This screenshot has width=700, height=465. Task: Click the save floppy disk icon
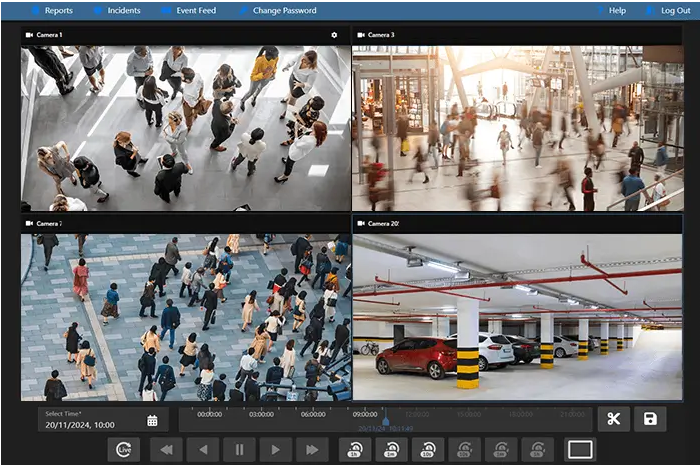pyautogui.click(x=650, y=419)
